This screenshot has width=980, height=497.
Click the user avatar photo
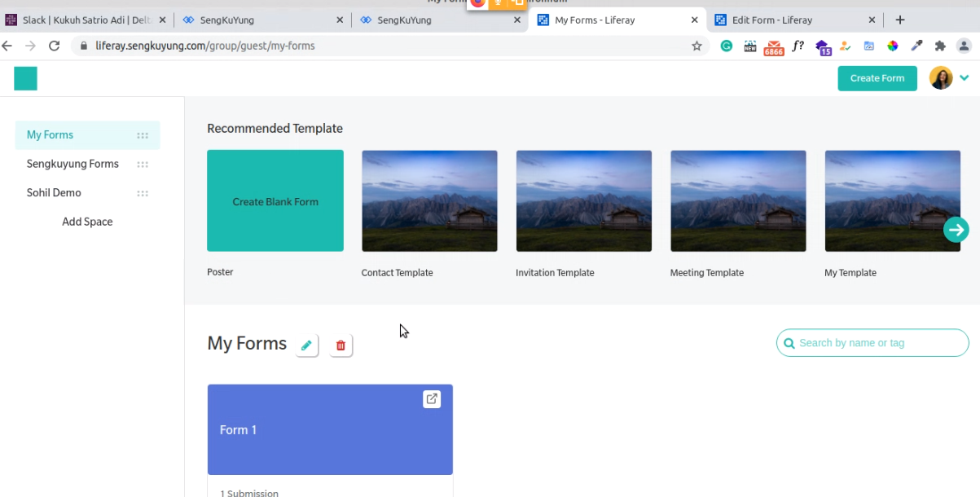941,78
